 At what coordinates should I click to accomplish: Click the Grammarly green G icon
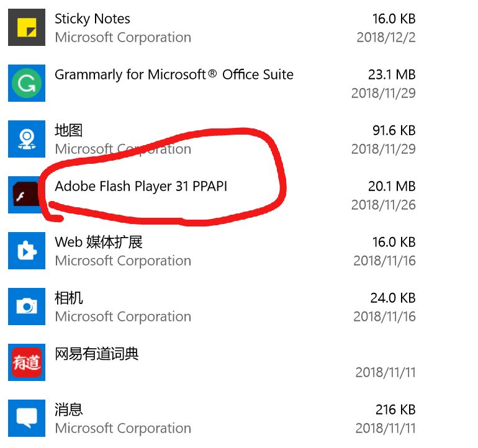click(x=26, y=83)
